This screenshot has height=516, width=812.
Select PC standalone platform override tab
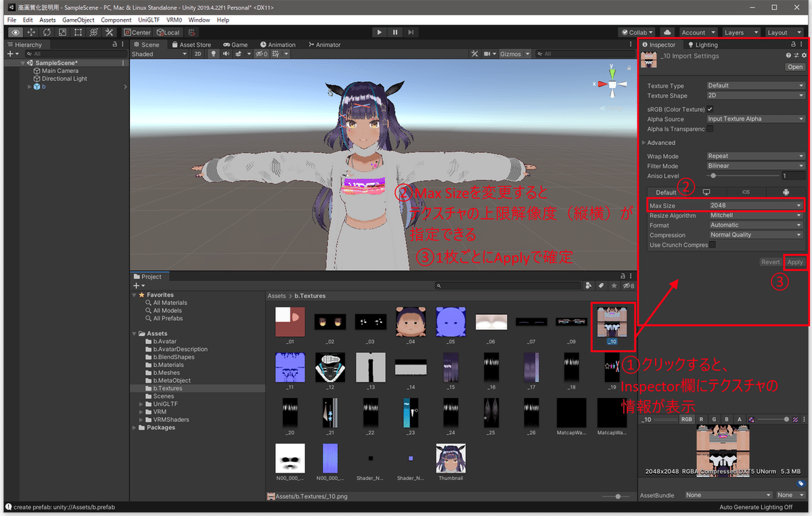pos(706,192)
